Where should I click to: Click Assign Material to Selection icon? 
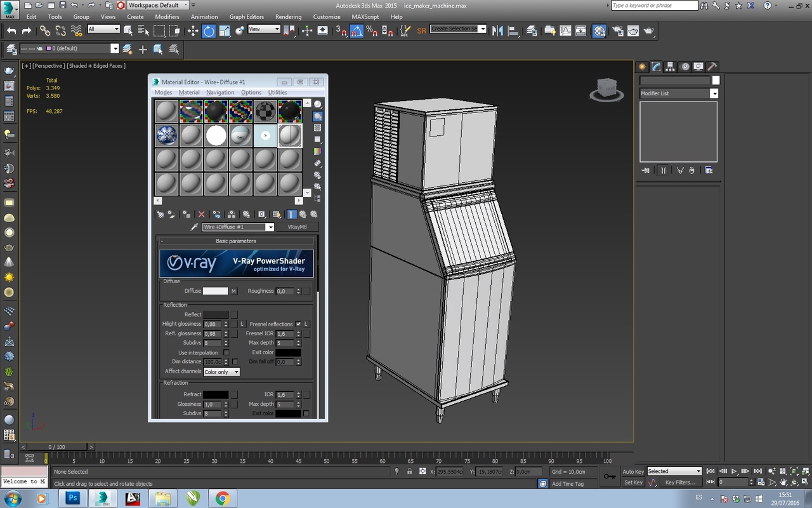click(x=187, y=215)
